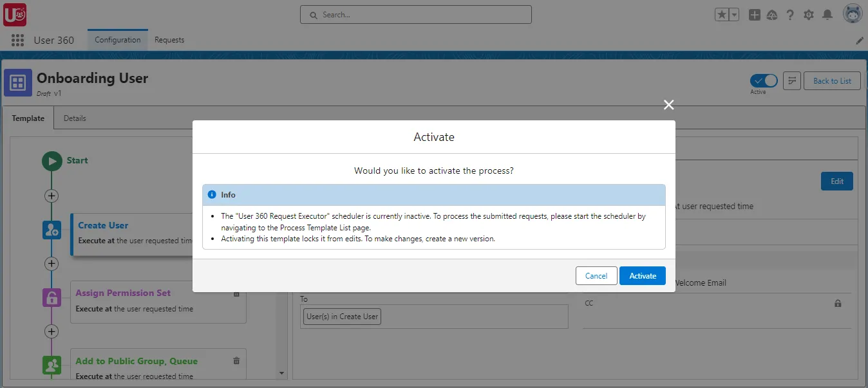This screenshot has height=388, width=868.
Task: Open the App Launcher grid icon
Action: click(17, 40)
